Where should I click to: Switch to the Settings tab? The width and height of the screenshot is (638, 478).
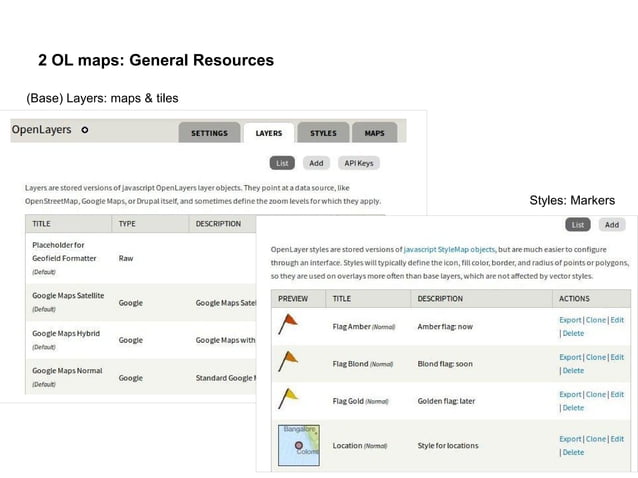(x=210, y=133)
